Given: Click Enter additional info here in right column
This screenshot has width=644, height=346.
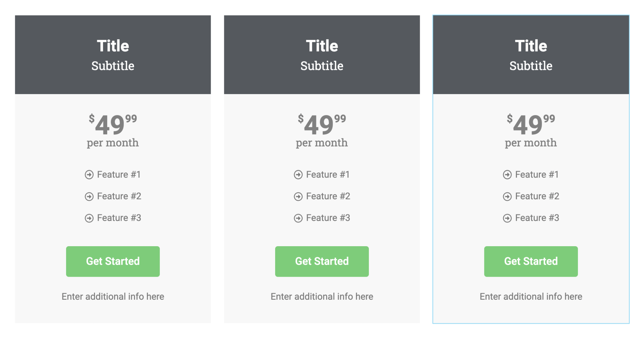Looking at the screenshot, I should (x=531, y=296).
